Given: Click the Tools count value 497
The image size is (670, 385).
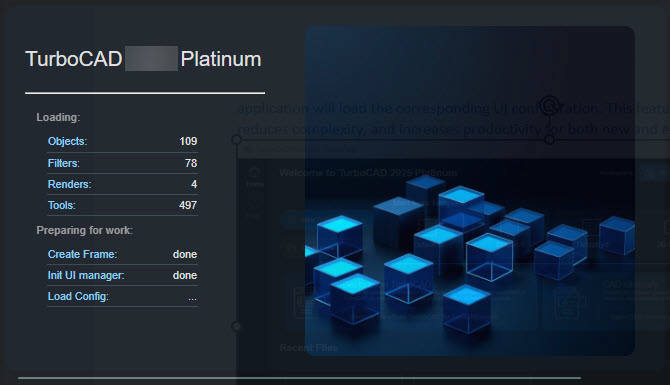Looking at the screenshot, I should 188,205.
